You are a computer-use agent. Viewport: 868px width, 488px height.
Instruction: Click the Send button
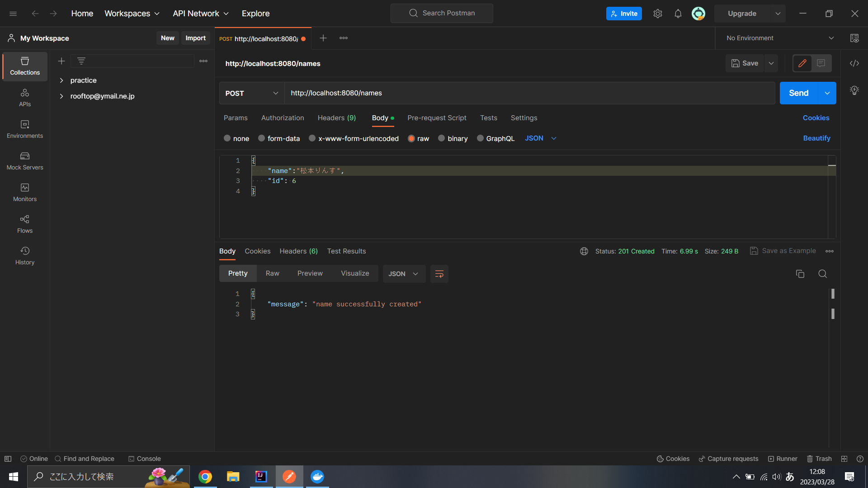coord(799,93)
